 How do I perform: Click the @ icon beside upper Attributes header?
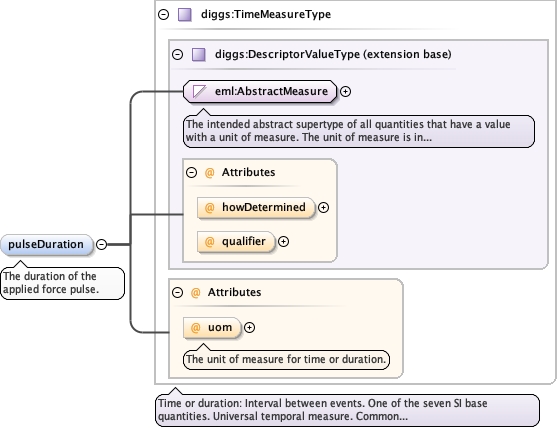pyautogui.click(x=210, y=173)
